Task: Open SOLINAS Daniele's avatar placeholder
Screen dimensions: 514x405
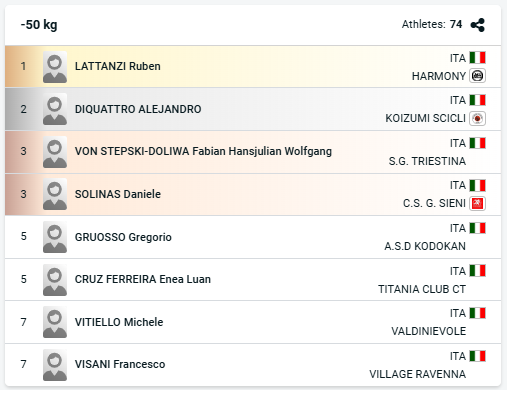Action: (x=55, y=194)
